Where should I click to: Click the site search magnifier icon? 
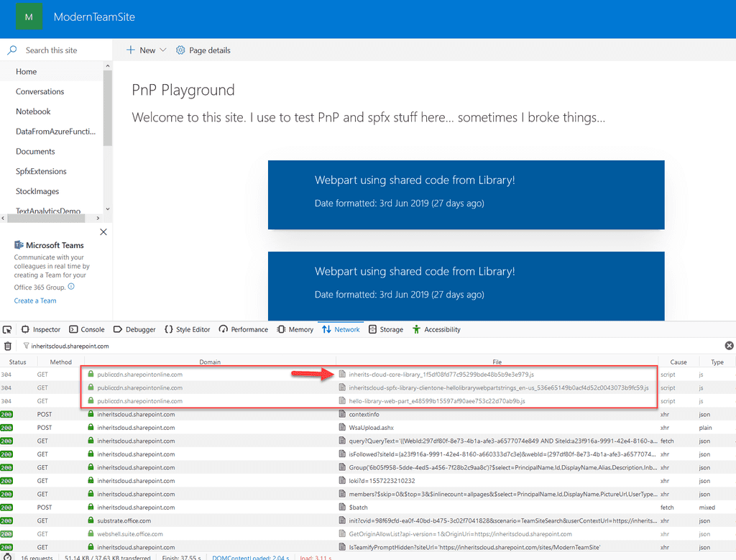12,50
